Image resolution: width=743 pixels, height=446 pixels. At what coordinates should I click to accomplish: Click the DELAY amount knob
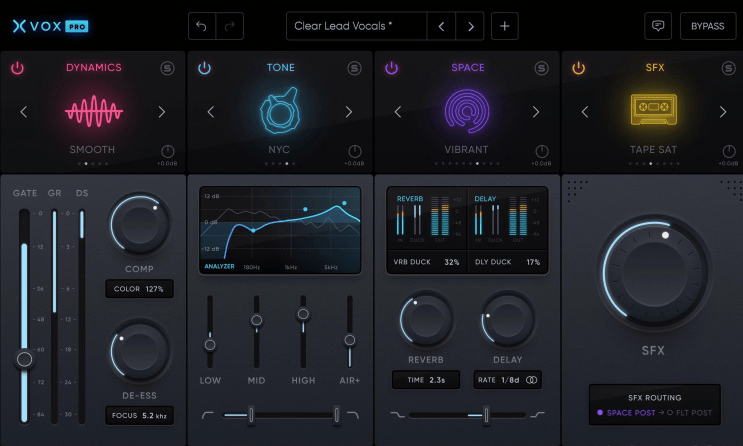coord(507,319)
